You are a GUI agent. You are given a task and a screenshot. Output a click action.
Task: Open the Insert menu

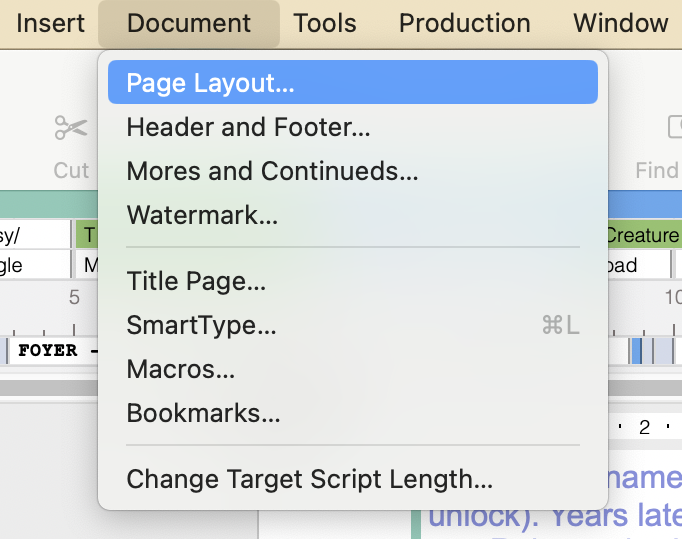click(x=50, y=23)
